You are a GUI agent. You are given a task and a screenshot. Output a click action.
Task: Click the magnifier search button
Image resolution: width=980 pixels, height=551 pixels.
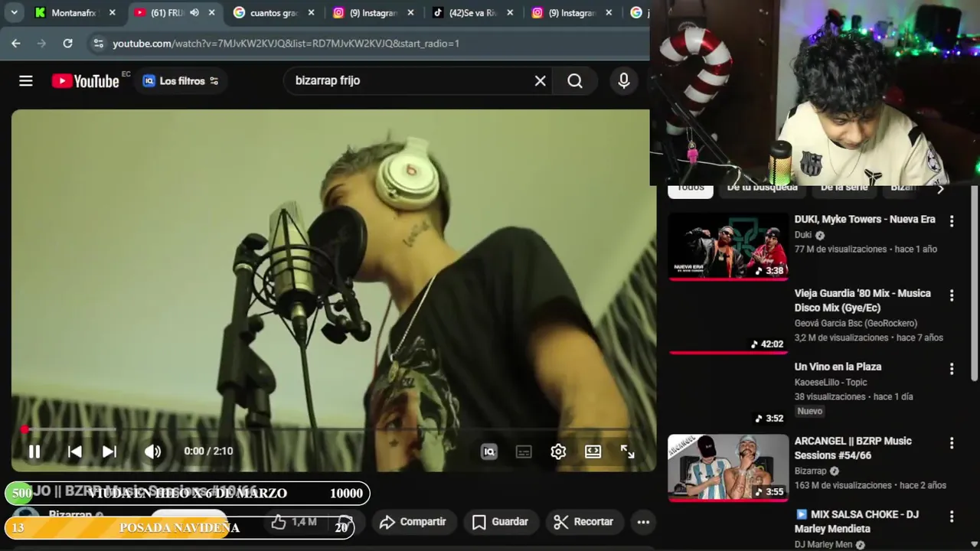point(575,80)
